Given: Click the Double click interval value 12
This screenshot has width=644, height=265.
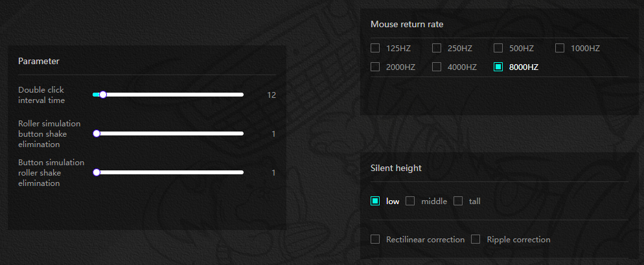Looking at the screenshot, I should point(271,95).
